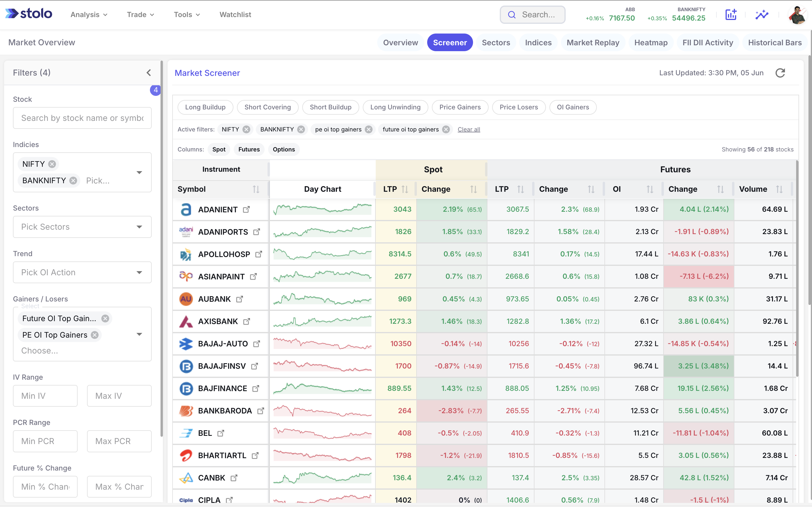Image resolution: width=812 pixels, height=507 pixels.
Task: Remove BANKNIFTY active filter chip
Action: pos(301,129)
